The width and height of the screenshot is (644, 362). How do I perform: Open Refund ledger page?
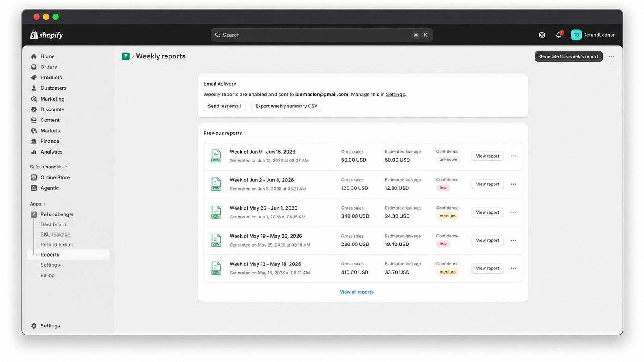(x=57, y=245)
